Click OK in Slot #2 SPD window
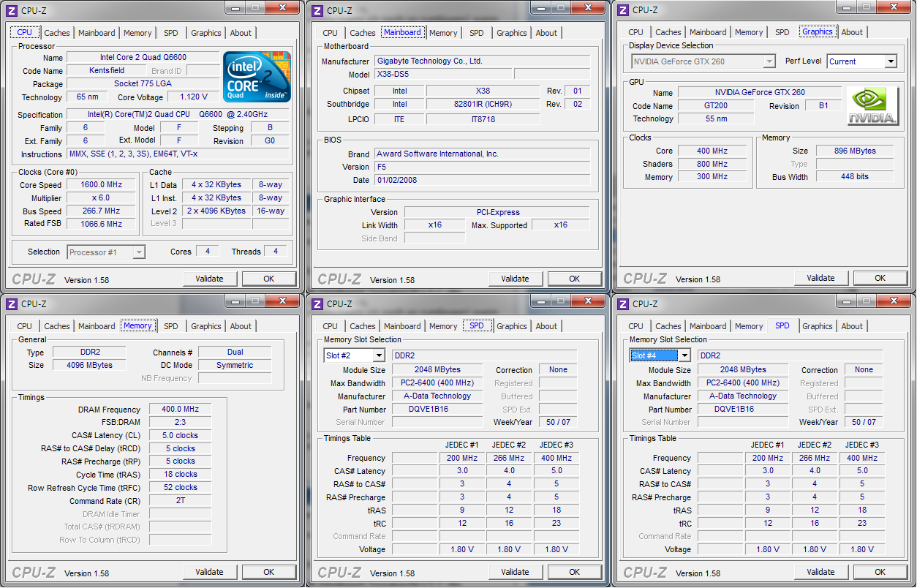917x588 pixels. coord(575,572)
